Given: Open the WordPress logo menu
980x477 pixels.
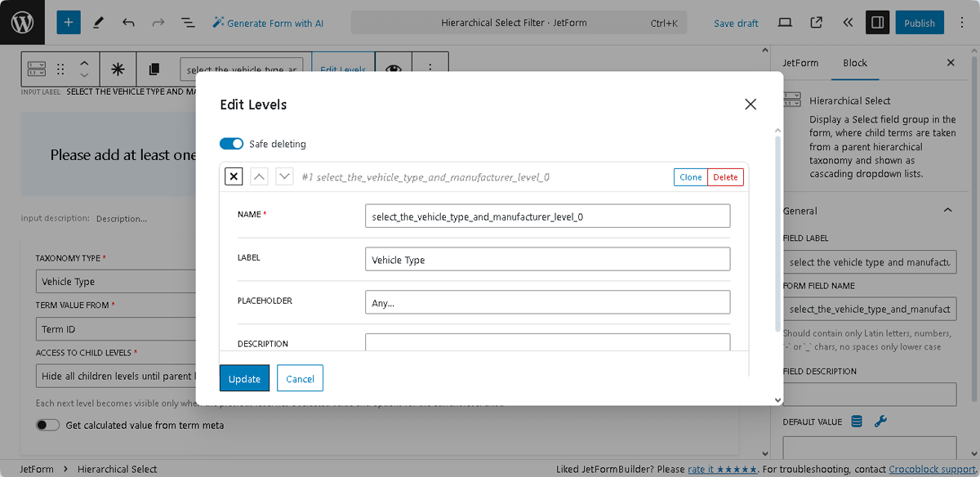Looking at the screenshot, I should pyautogui.click(x=21, y=21).
